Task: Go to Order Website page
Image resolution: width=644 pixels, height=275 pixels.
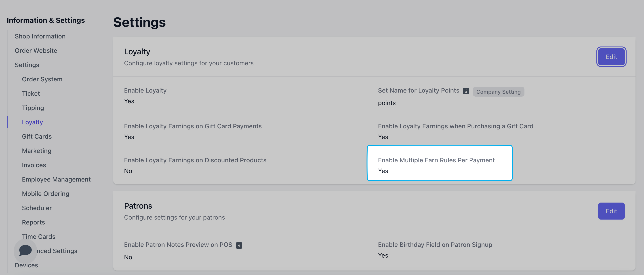Action: point(36,51)
